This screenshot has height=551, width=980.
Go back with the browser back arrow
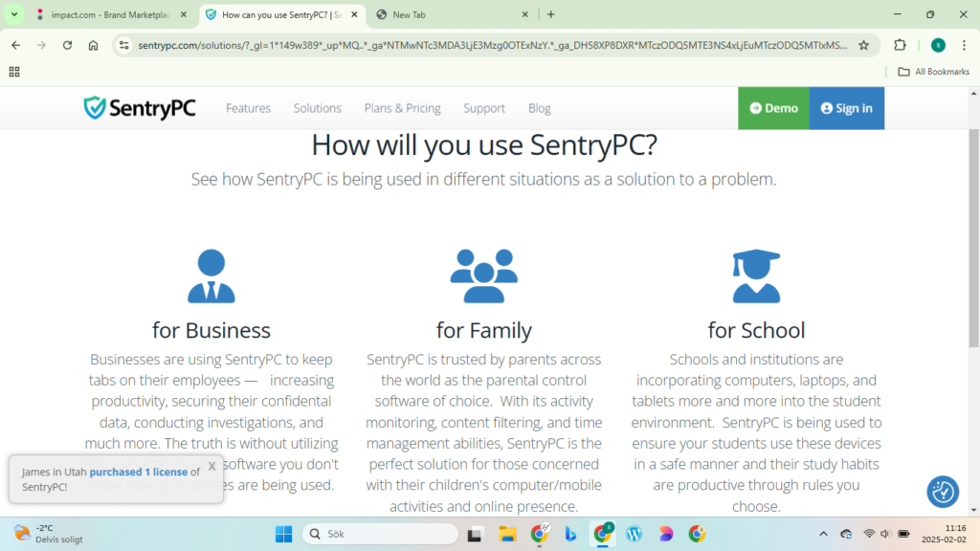pos(16,45)
